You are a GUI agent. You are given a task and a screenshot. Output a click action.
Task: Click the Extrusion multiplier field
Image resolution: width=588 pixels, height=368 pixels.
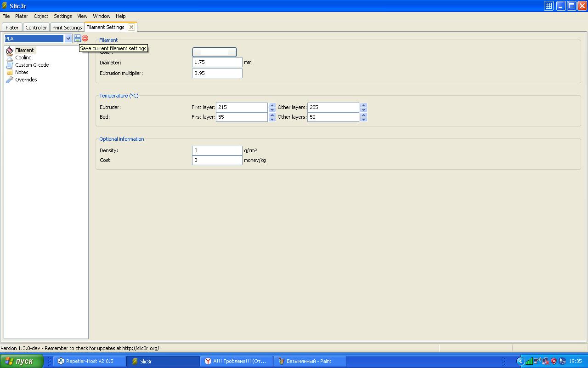point(217,73)
